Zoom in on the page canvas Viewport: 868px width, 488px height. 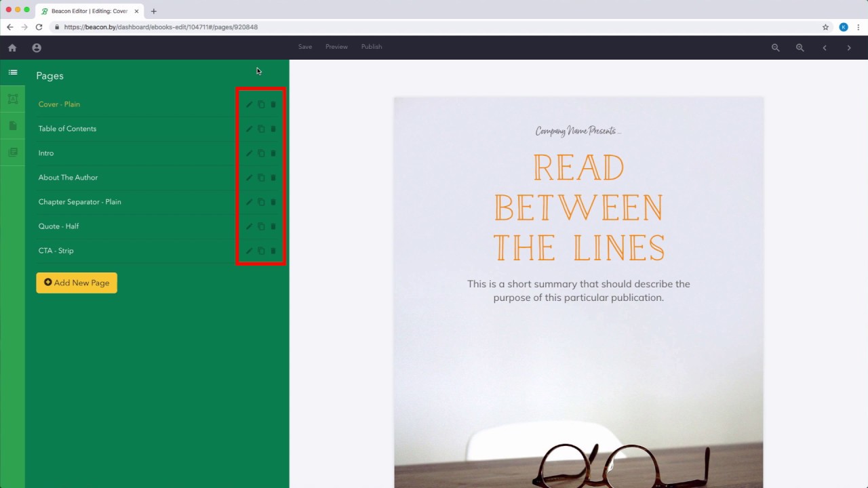pyautogui.click(x=800, y=47)
